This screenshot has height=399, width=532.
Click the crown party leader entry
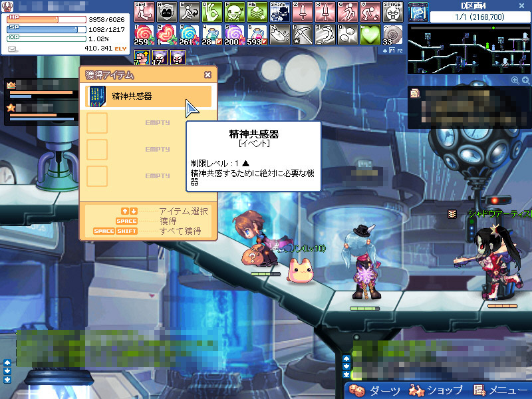41,89
